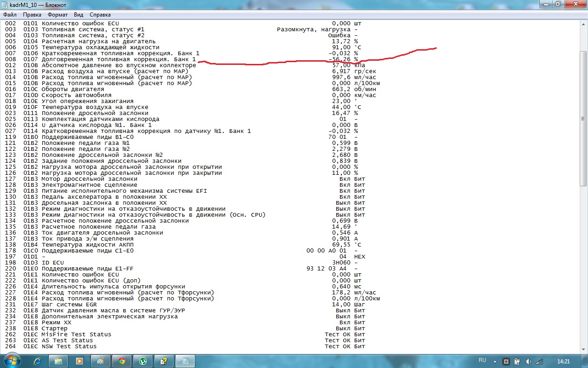Open the Формат menu
This screenshot has height=368, width=588.
(57, 15)
